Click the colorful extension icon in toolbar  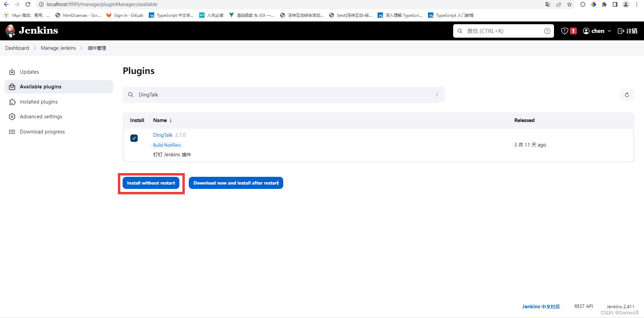[594, 4]
